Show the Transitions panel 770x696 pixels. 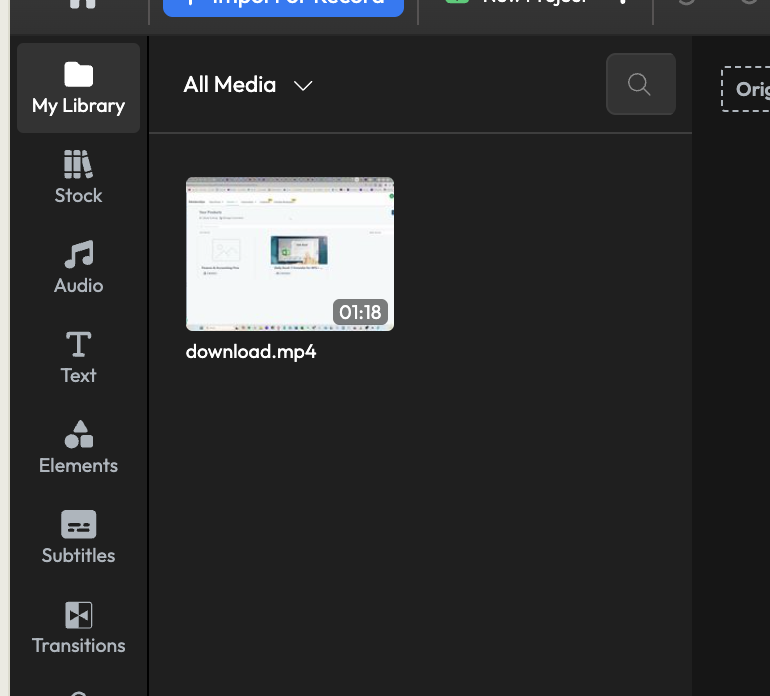78,628
